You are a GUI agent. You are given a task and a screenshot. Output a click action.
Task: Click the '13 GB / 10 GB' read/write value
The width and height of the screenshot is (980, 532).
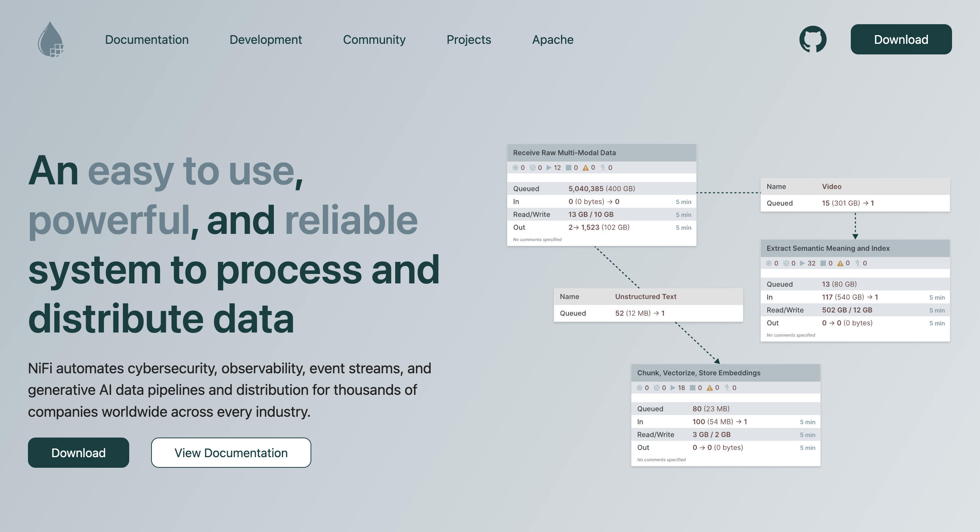591,214
